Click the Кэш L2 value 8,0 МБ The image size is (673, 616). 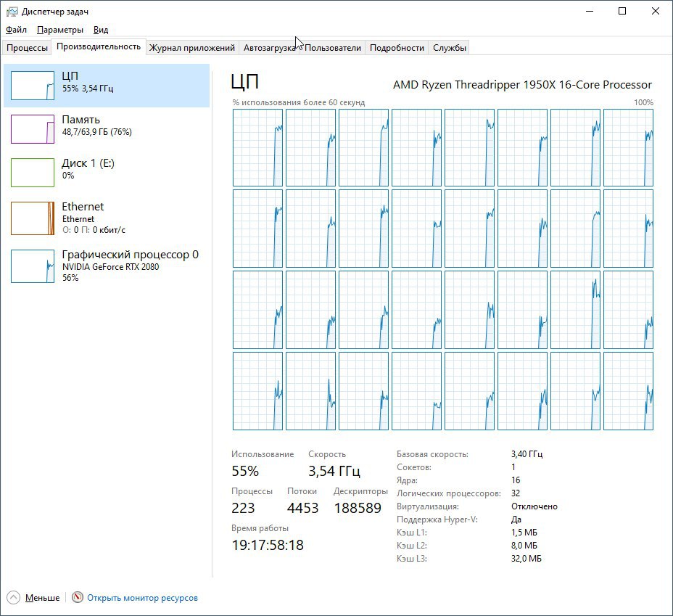point(524,546)
